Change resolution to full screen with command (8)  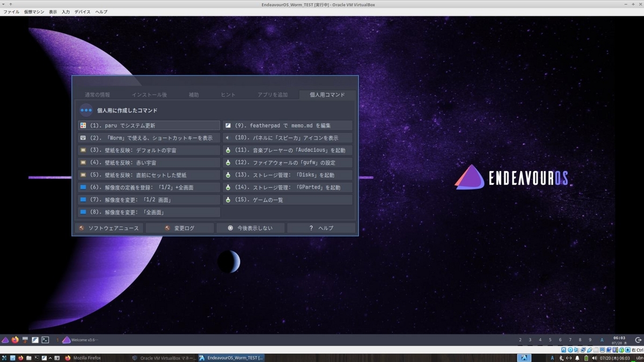click(149, 212)
